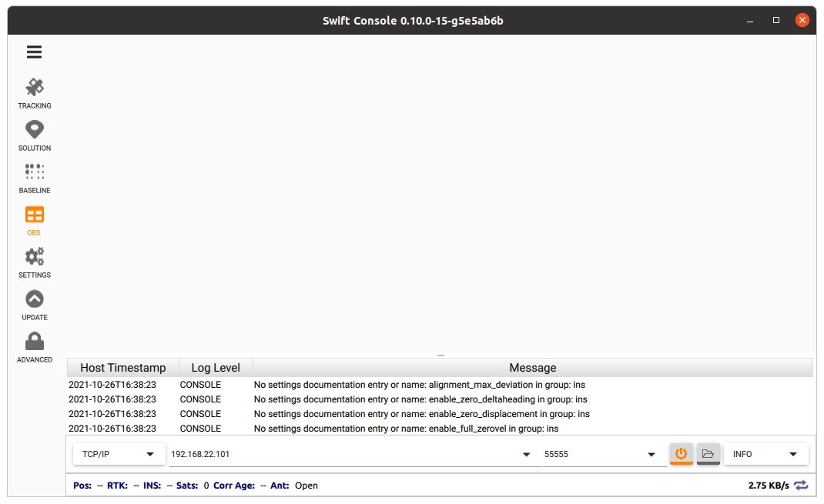The height and width of the screenshot is (504, 824).
Task: Open the hamburger menu at top of sidebar
Action: [34, 52]
